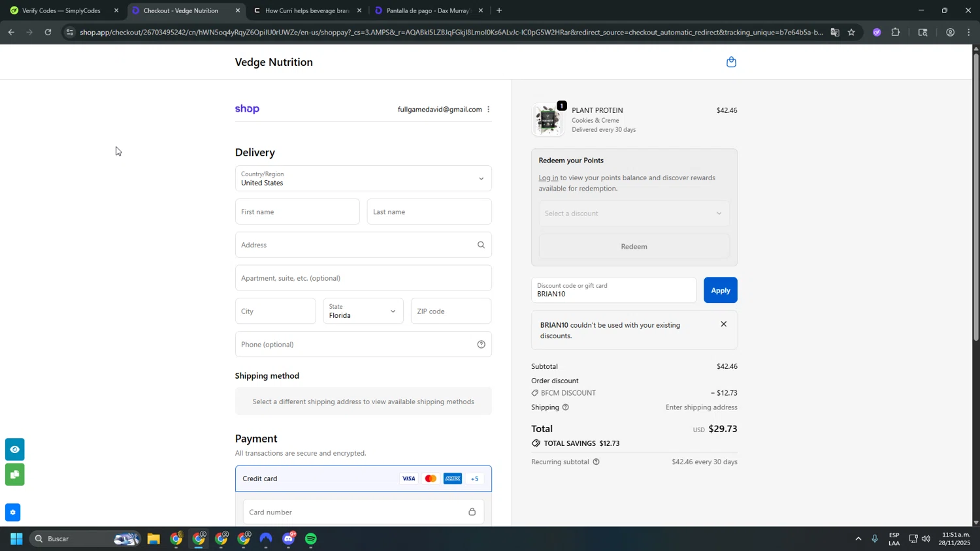Close the SimplyCodes tab

116,10
